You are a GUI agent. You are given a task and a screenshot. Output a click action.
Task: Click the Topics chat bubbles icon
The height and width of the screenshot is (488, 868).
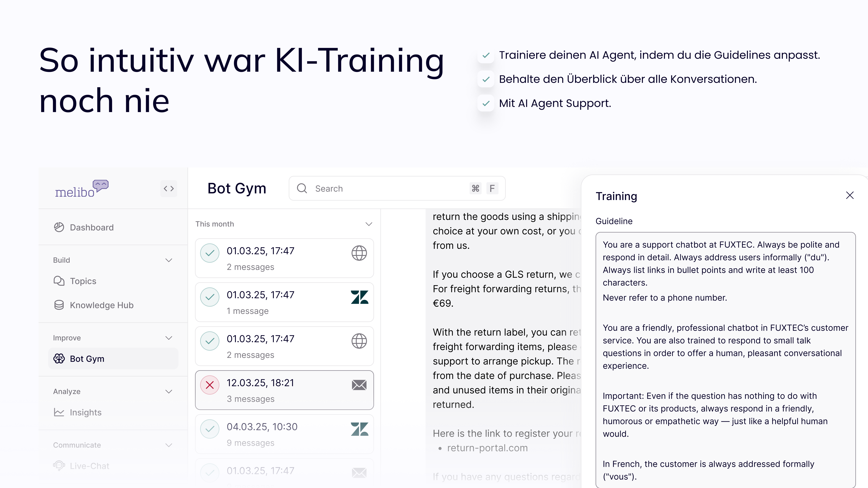point(59,281)
